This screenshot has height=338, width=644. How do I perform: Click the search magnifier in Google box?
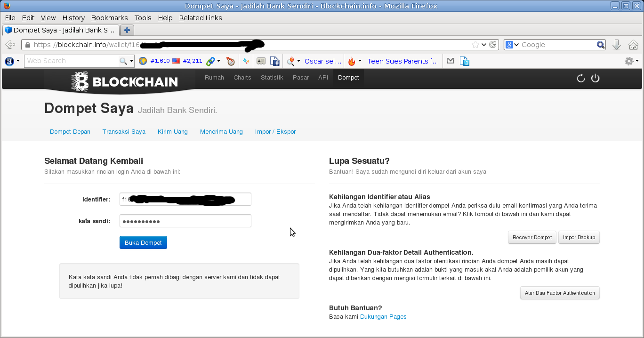(x=601, y=45)
